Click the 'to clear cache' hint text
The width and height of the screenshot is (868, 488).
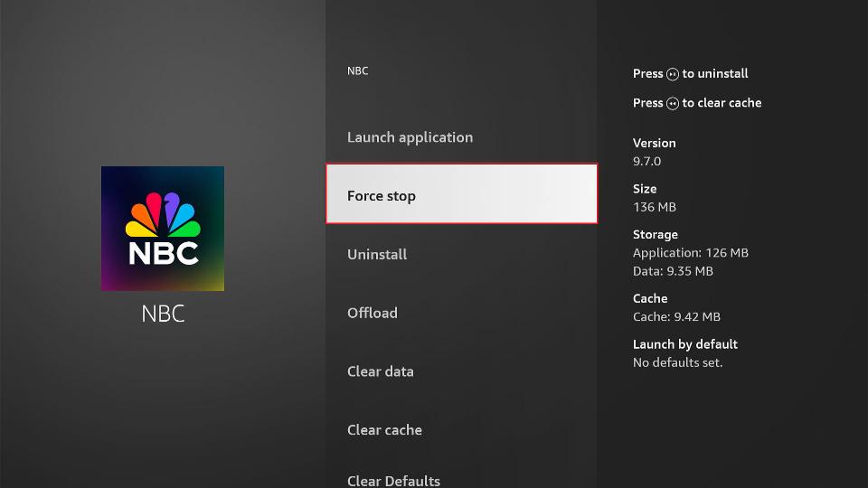(x=722, y=103)
